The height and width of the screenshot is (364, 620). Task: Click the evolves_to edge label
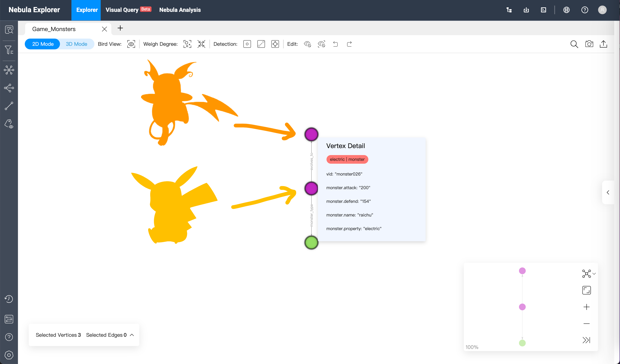311,161
